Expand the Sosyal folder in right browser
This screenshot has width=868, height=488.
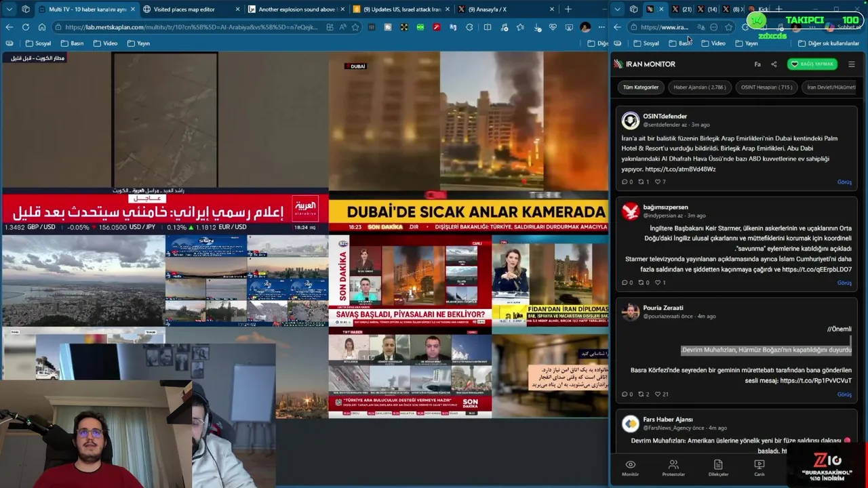click(x=646, y=43)
